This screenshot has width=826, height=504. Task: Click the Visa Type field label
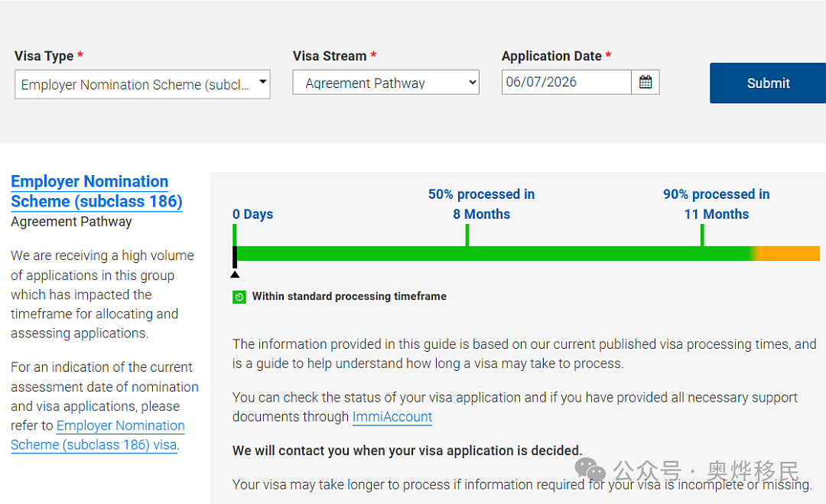tap(44, 56)
